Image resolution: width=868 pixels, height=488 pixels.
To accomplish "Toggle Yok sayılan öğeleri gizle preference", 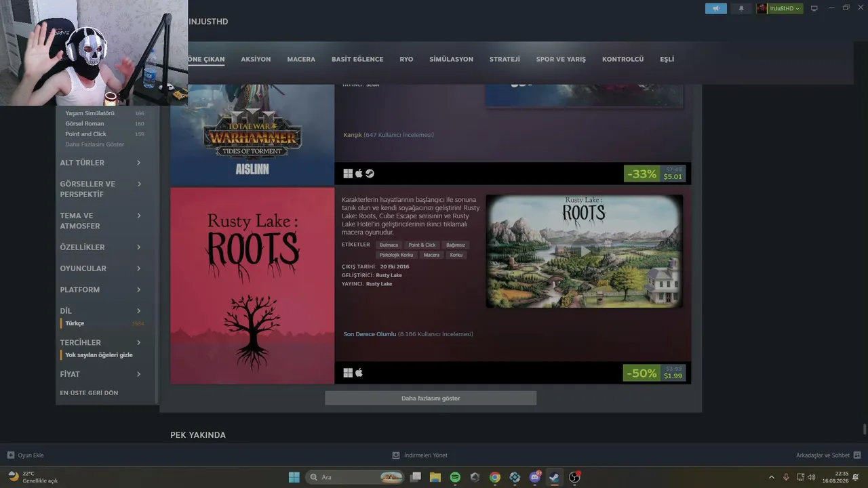I will 99,355.
